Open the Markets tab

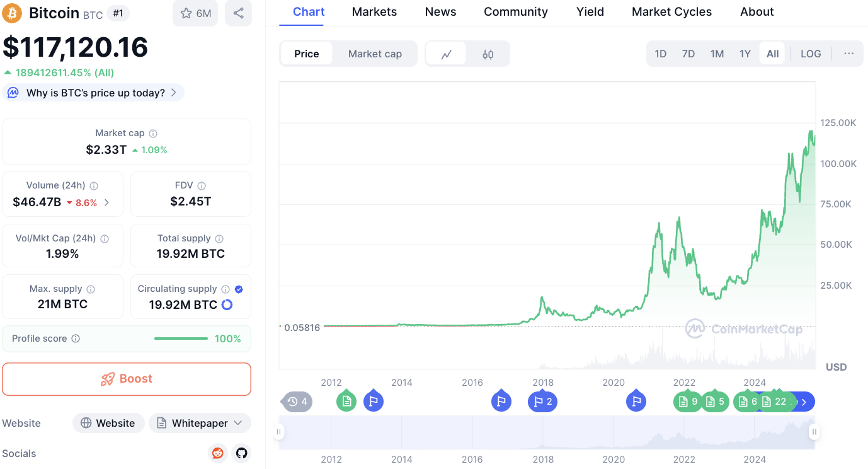point(375,12)
